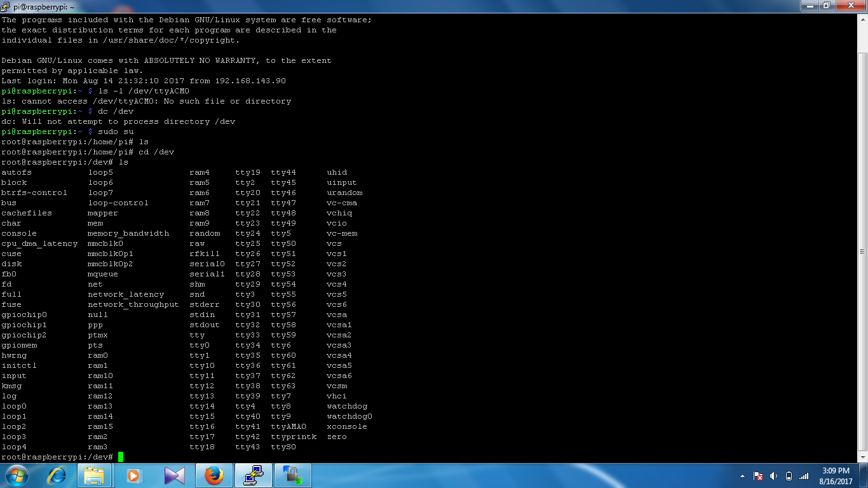Click the 'cpu_dma_latency' entry
868x488 pixels.
tap(39, 243)
